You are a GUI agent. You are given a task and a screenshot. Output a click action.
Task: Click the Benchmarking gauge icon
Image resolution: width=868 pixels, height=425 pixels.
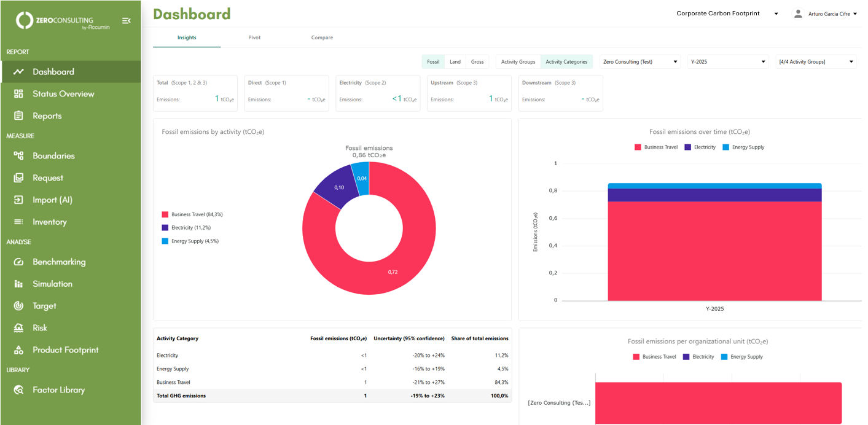(x=19, y=262)
